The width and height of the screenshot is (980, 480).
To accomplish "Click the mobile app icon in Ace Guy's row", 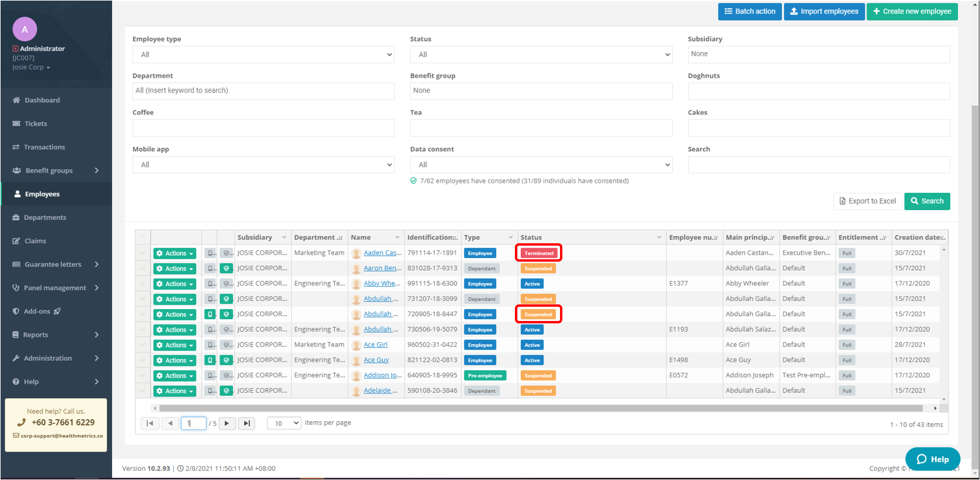I will point(210,360).
